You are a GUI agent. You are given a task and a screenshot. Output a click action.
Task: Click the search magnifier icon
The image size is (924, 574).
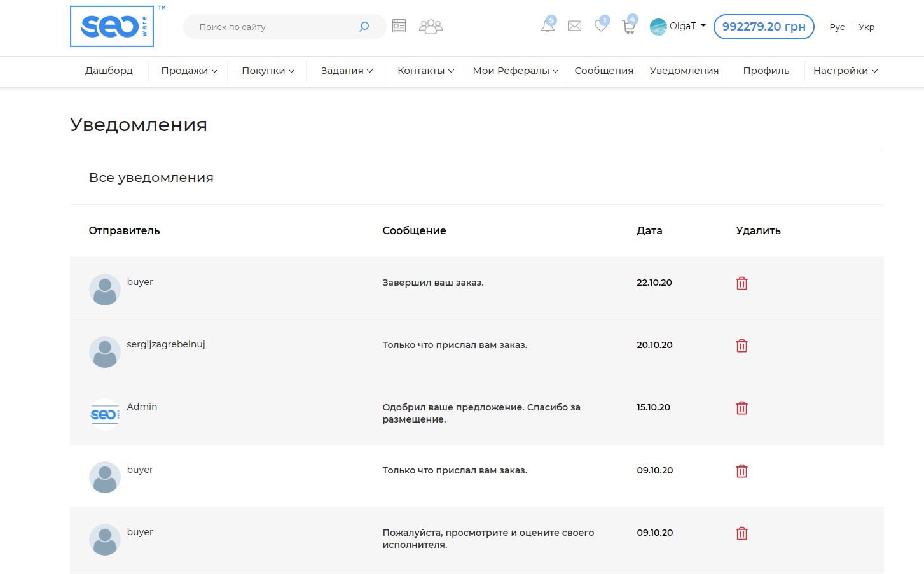click(x=364, y=27)
